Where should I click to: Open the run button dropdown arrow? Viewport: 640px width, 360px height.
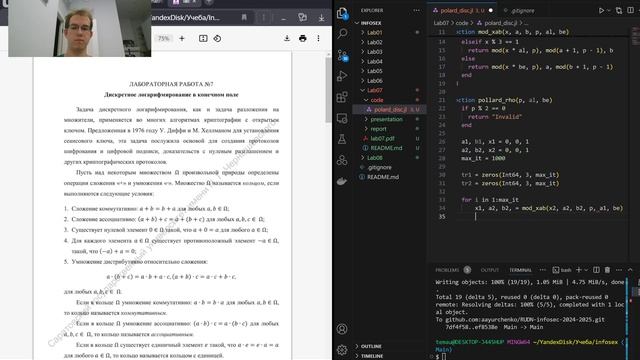pos(609,11)
